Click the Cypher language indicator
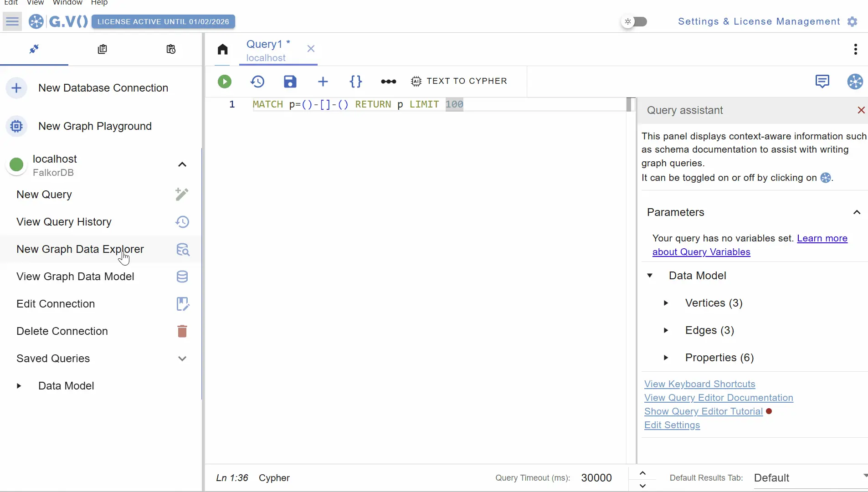 tap(274, 478)
